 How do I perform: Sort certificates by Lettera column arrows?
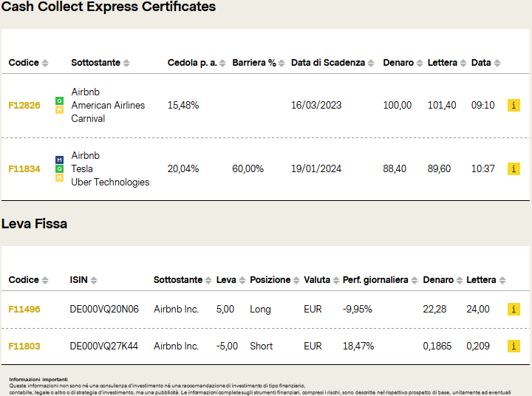coord(463,63)
